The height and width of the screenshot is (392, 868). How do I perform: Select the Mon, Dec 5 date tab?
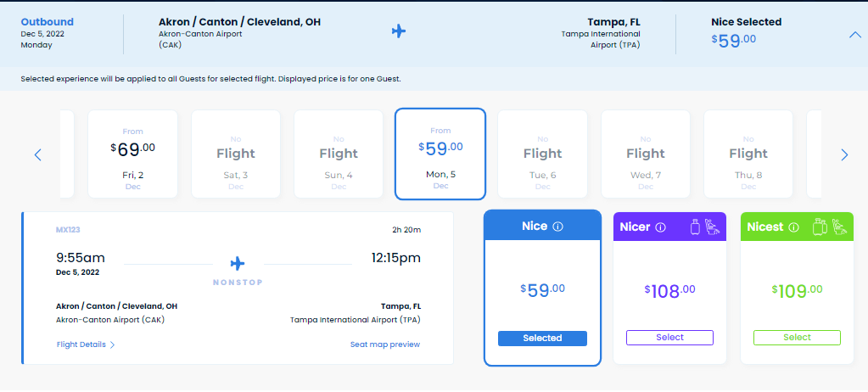(x=440, y=154)
